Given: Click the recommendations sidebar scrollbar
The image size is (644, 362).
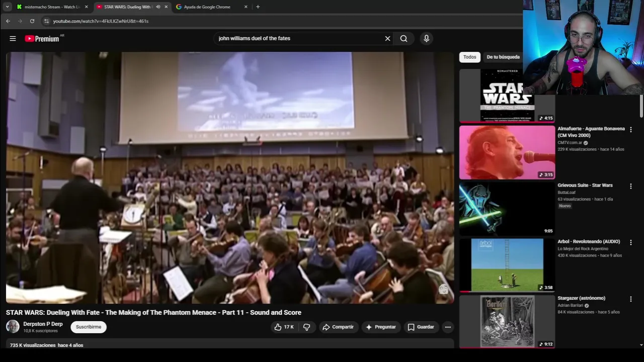Looking at the screenshot, I should pos(641,107).
